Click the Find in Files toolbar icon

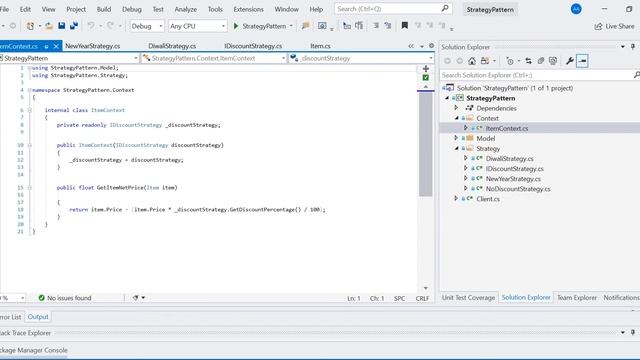[305, 26]
